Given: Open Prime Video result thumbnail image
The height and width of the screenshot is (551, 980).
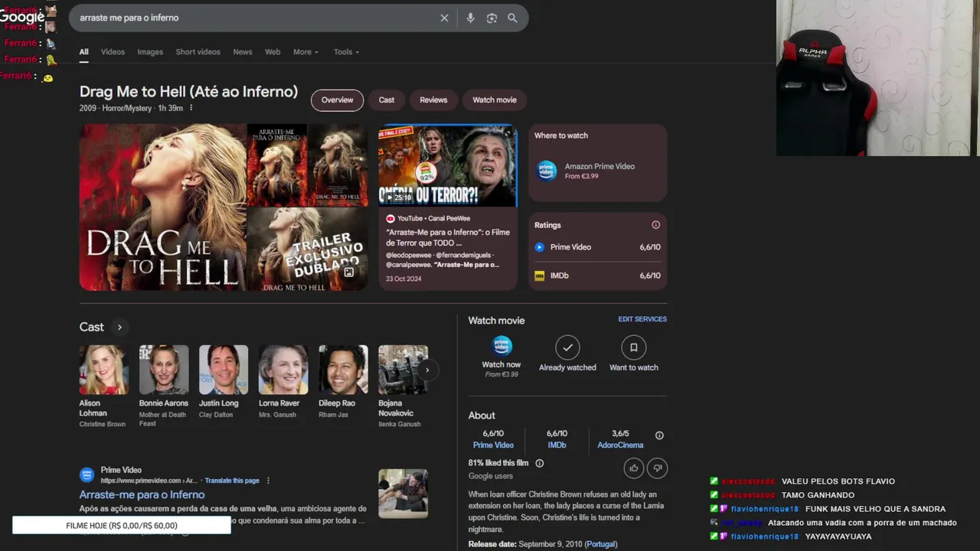Looking at the screenshot, I should tap(403, 494).
